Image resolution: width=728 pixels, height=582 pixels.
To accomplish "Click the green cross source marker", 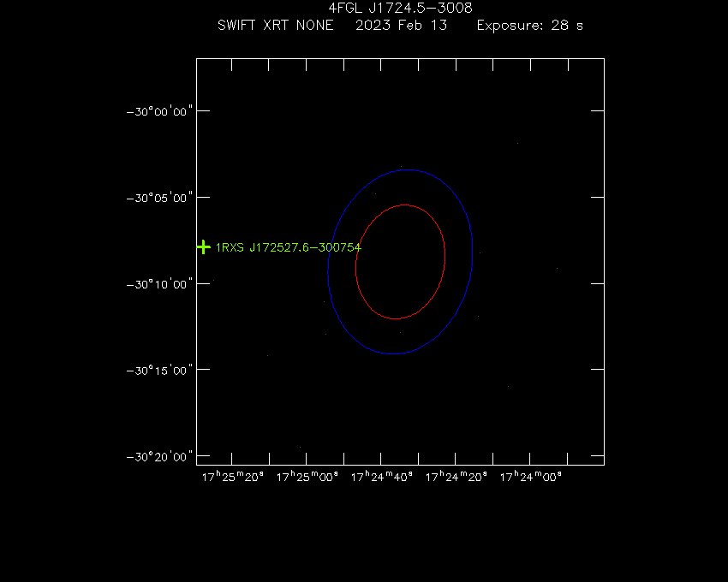I will pyautogui.click(x=203, y=246).
